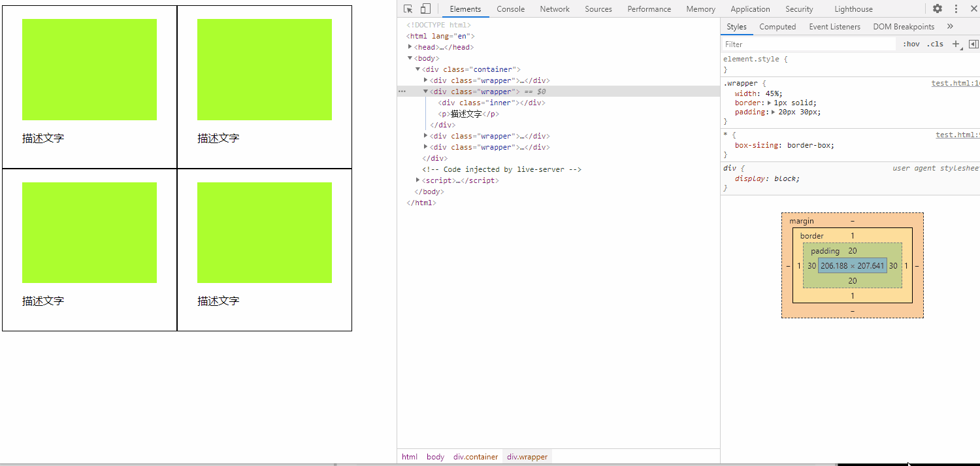This screenshot has width=980, height=466.
Task: Collapse the selected wrapper div node
Action: click(x=426, y=92)
